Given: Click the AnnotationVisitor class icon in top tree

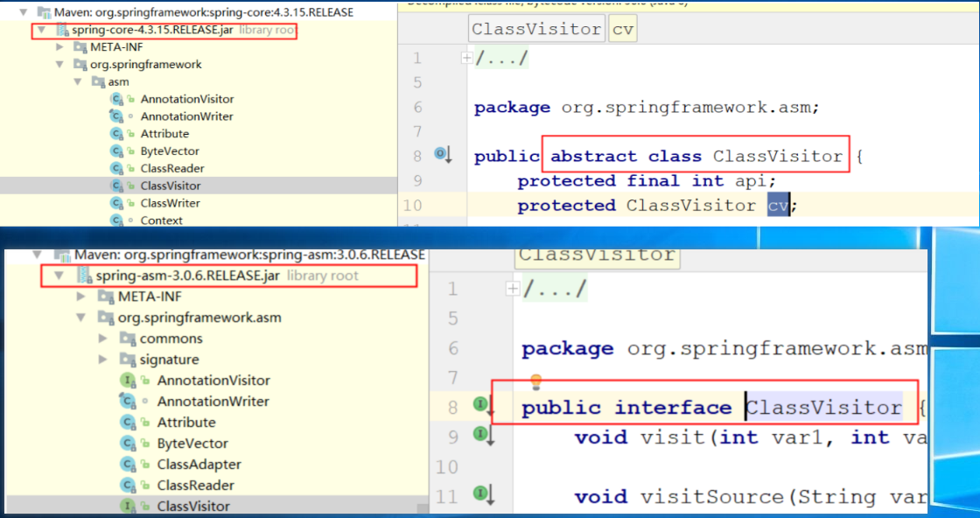Looking at the screenshot, I should pos(115,100).
